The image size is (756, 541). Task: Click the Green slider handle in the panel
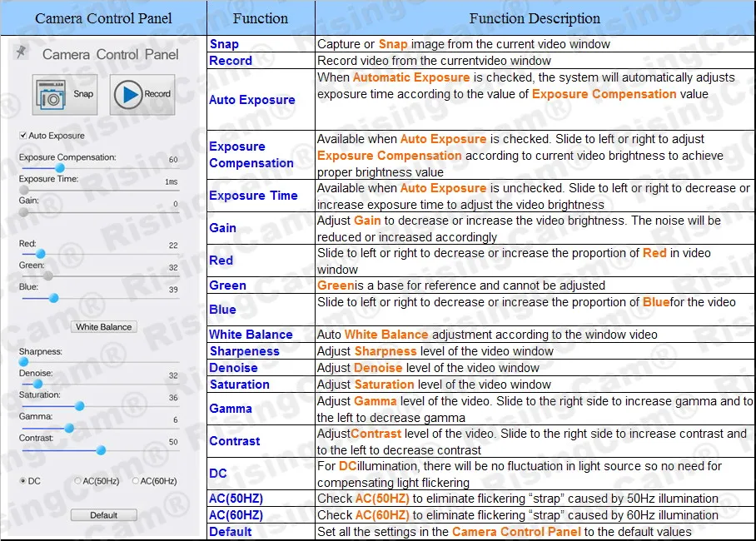coord(48,275)
